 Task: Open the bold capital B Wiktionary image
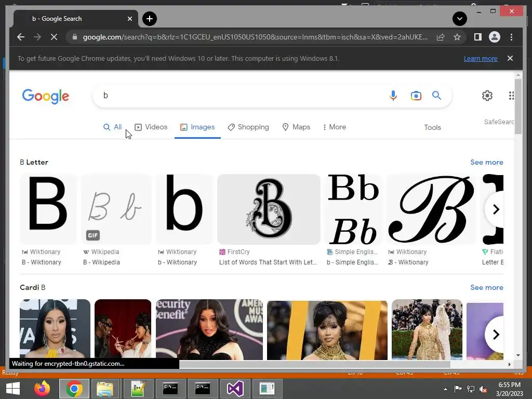point(48,209)
